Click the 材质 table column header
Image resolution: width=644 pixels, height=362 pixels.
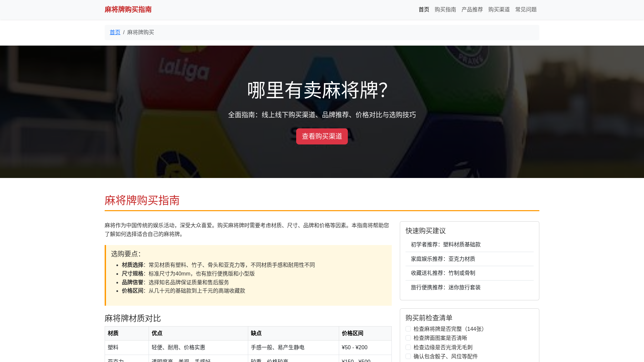[x=127, y=333]
